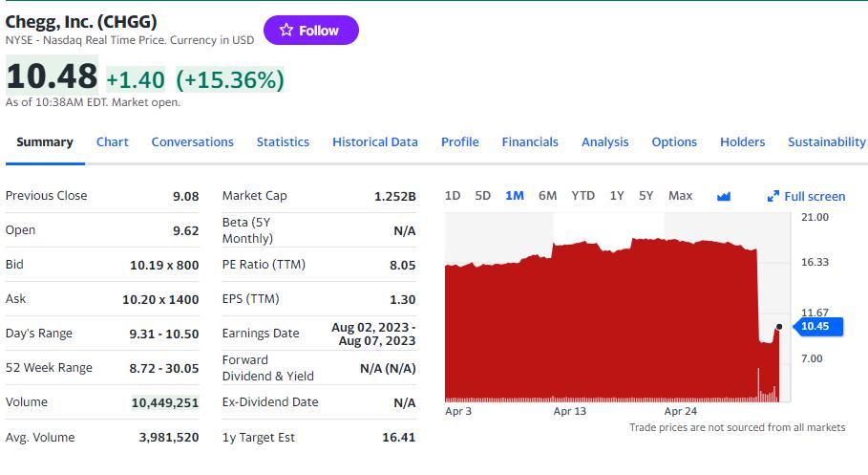The image size is (868, 475).
Task: Click the 1y Target Est value 16.41
Action: pos(398,438)
